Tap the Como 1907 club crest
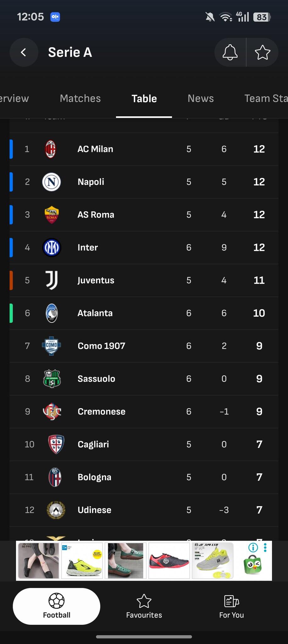Viewport: 288px width, 644px height. [x=51, y=346]
